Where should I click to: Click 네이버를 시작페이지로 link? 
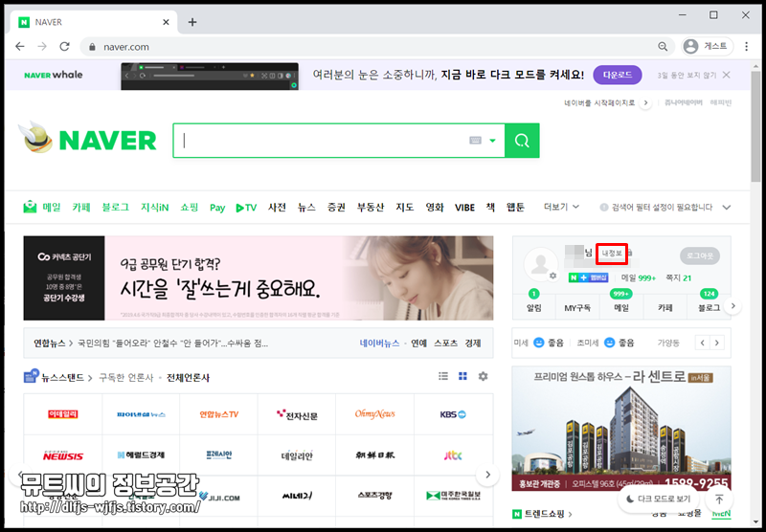pos(599,103)
